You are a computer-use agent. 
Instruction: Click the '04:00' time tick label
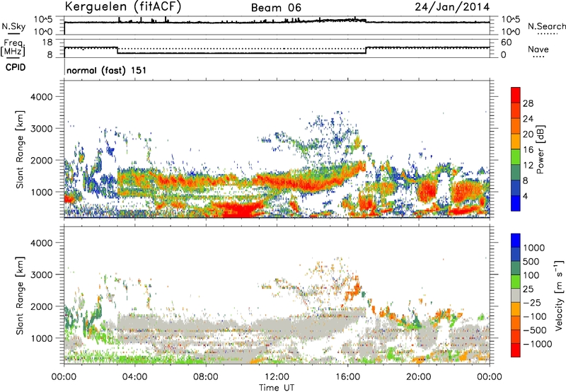[134, 377]
